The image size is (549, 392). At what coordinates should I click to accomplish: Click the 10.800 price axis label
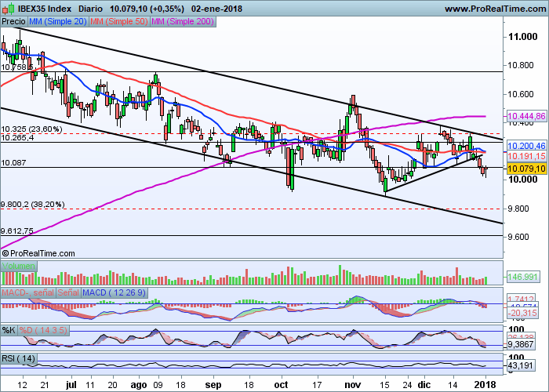(521, 65)
